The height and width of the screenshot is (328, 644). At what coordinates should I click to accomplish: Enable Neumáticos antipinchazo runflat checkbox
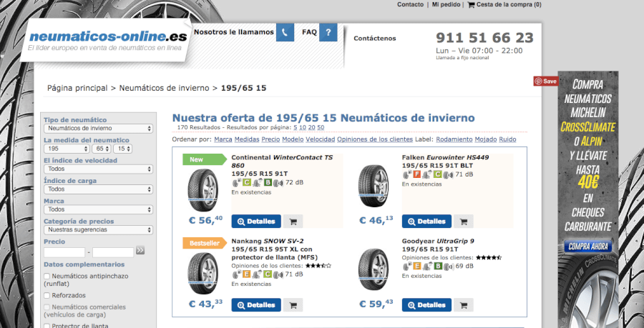tap(47, 276)
